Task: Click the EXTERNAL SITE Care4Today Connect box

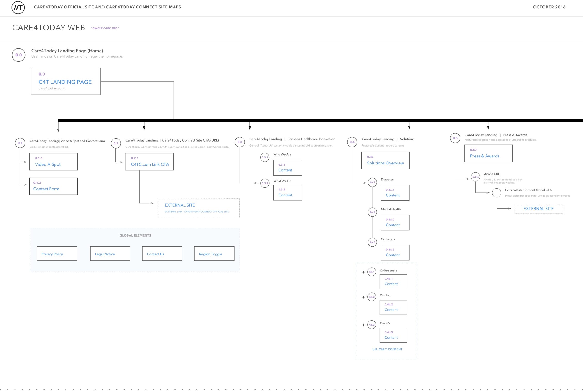Action: (x=199, y=208)
